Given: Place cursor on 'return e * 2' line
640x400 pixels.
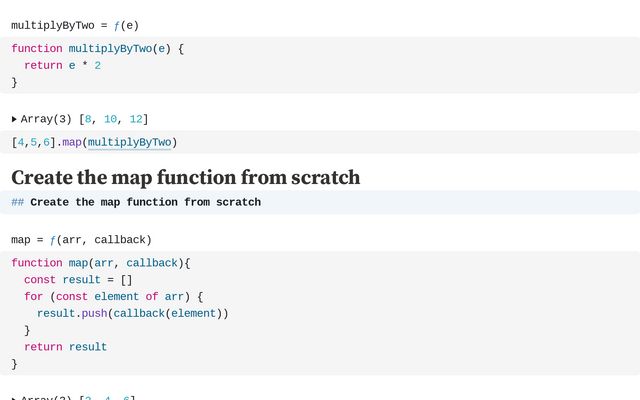Looking at the screenshot, I should coord(62,65).
